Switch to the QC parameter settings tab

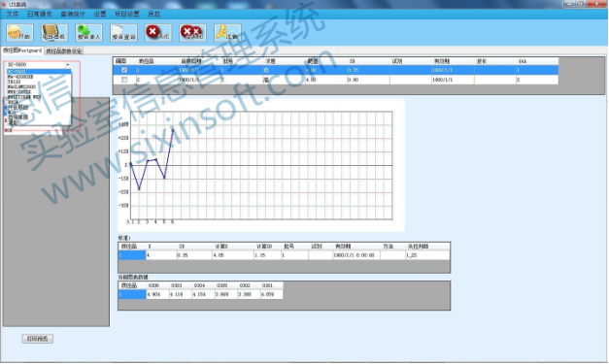(64, 51)
